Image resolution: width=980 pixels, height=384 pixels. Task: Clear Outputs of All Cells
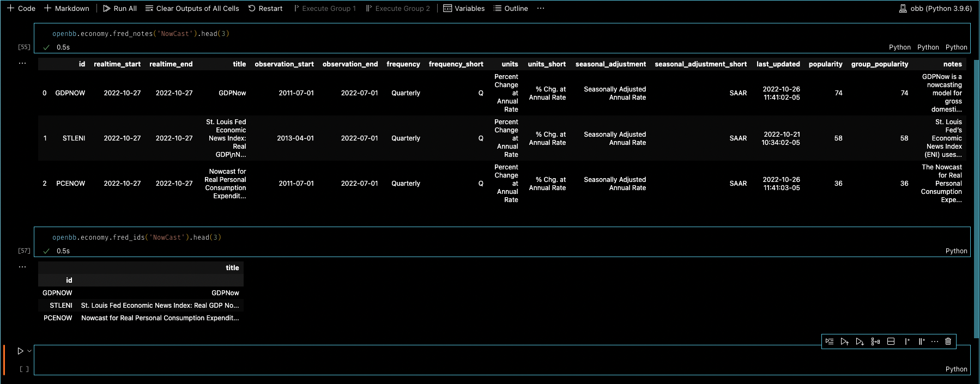coord(192,8)
